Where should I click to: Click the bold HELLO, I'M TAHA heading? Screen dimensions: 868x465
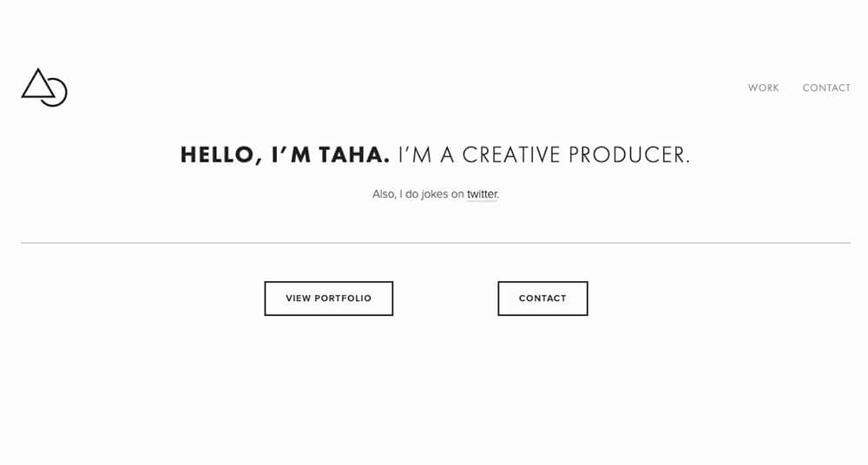point(285,154)
